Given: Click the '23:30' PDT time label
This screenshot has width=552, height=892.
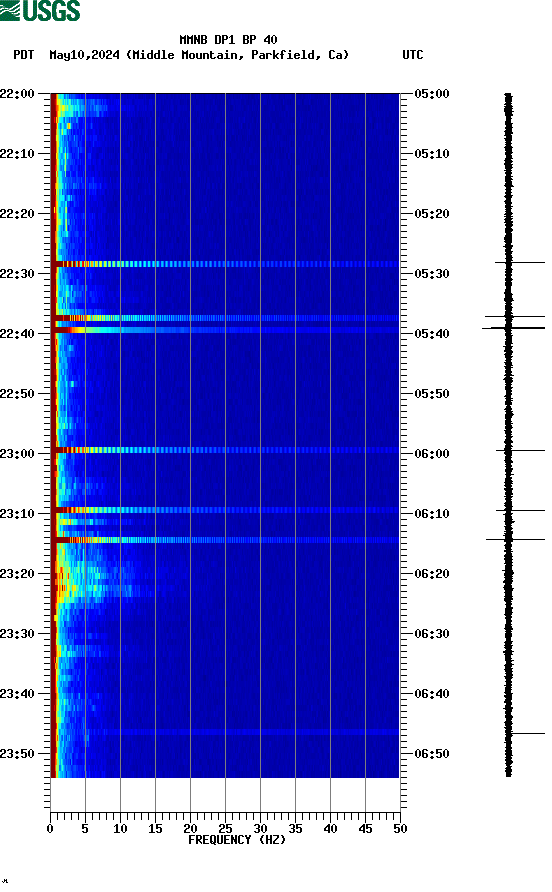Looking at the screenshot, I should pyautogui.click(x=17, y=634).
